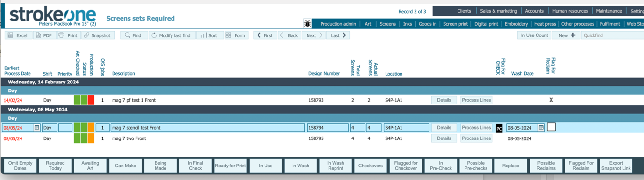The height and width of the screenshot is (180, 644).
Task: Click the Design Number field 158794
Action: (328, 127)
